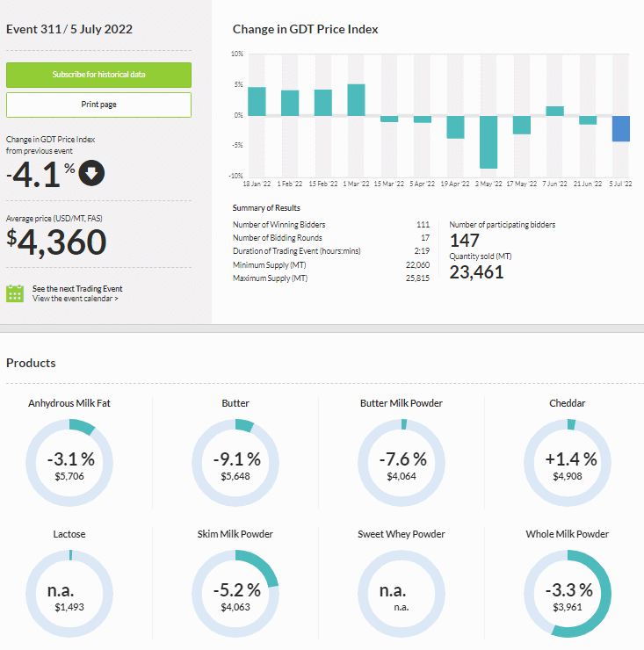The width and height of the screenshot is (644, 650).
Task: Click the Minimum Supply (MT) row
Action: (x=331, y=265)
